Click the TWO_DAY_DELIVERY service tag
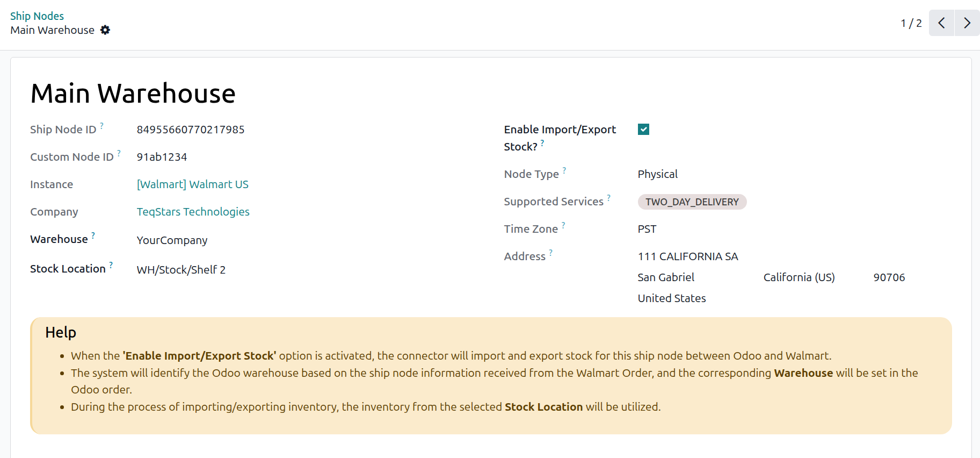The image size is (980, 458). click(692, 202)
